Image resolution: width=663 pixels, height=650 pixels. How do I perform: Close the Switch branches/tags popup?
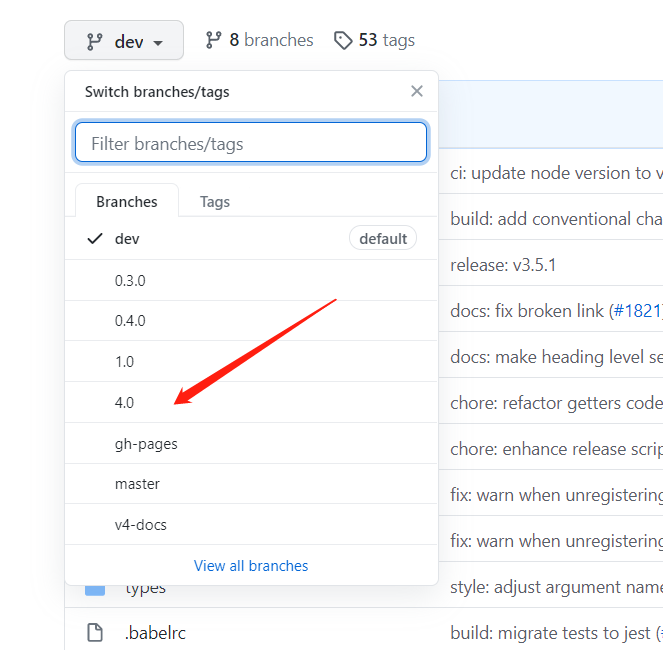(x=417, y=92)
